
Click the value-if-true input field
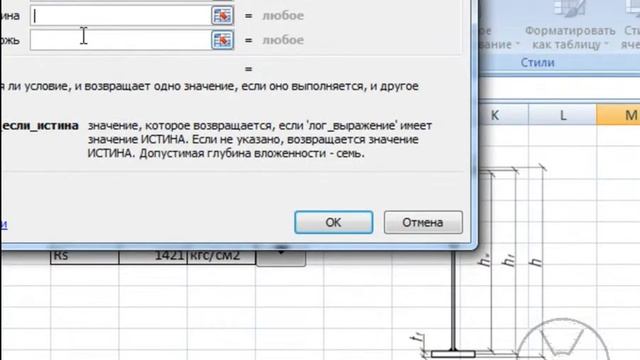[120, 16]
